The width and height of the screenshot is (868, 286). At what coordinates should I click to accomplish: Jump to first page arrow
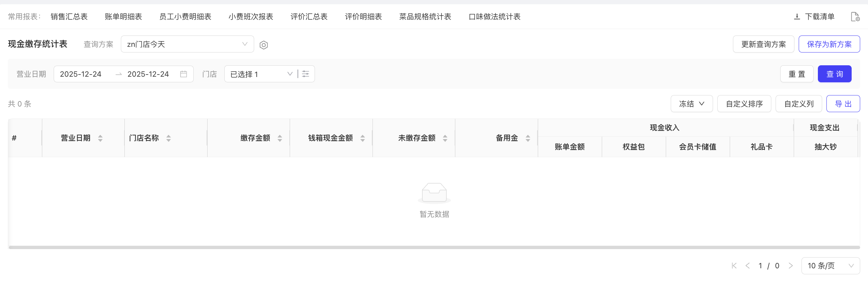734,266
